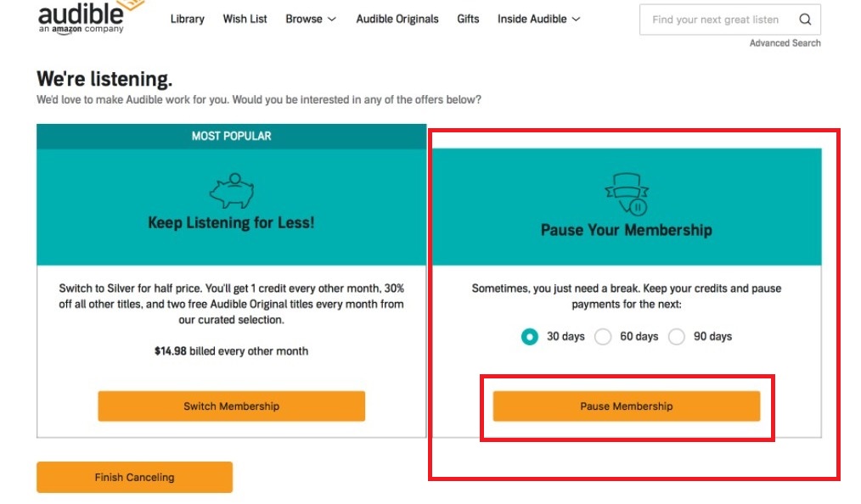Open the Library menu item
Screen dimensions: 861x504
tap(187, 19)
